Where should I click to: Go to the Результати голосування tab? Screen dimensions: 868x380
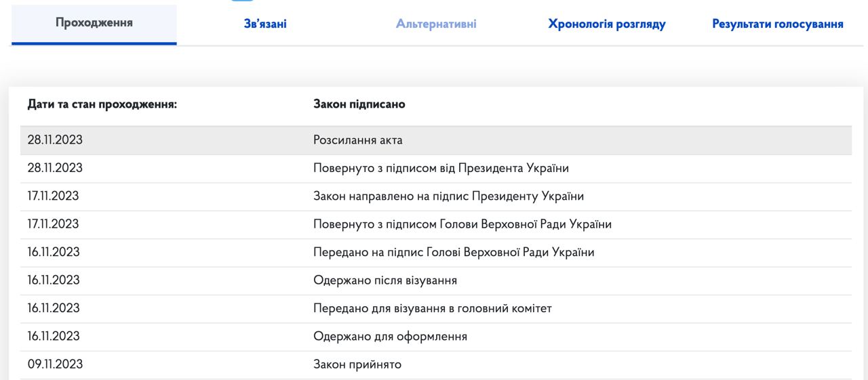777,24
